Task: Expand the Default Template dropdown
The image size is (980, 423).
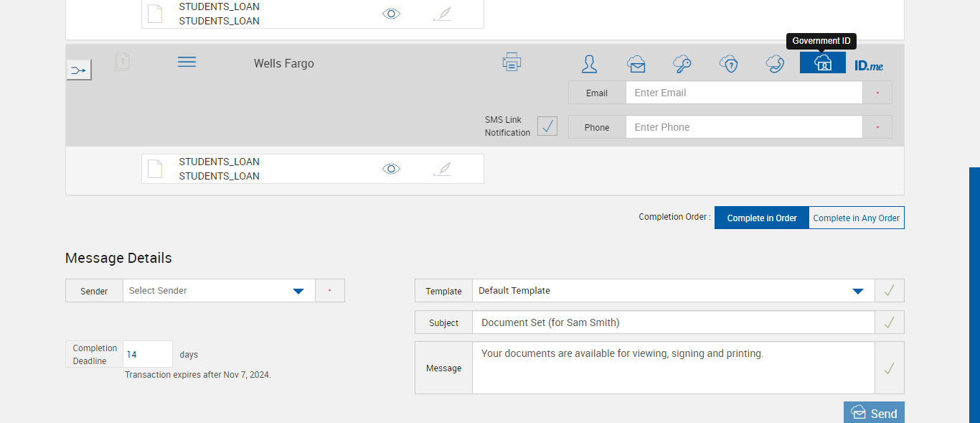Action: (673, 291)
